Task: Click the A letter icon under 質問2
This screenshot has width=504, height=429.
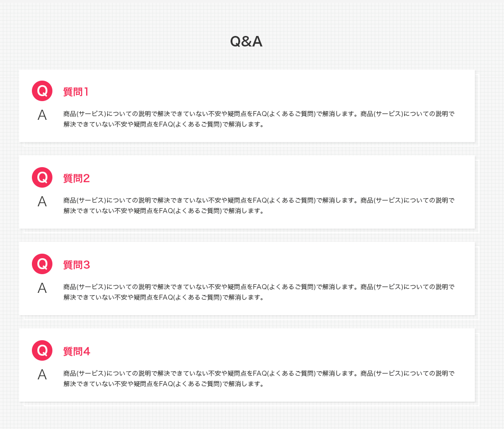Action: pos(42,201)
